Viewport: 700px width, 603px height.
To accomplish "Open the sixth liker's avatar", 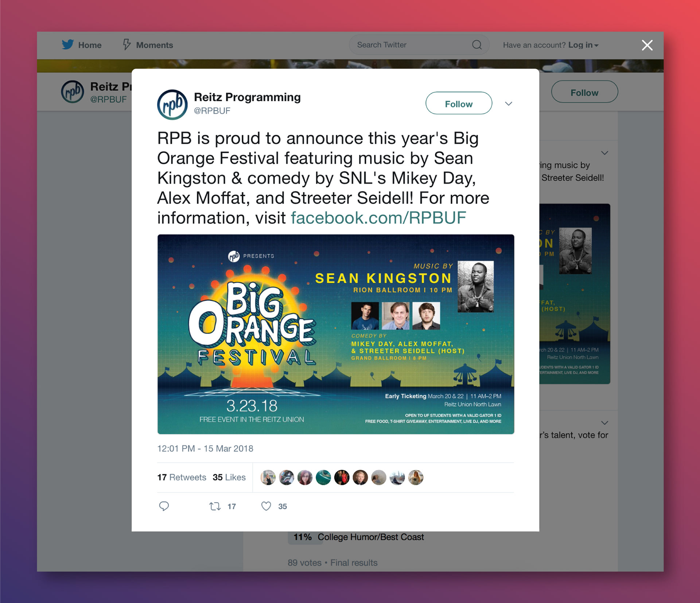I will point(360,477).
